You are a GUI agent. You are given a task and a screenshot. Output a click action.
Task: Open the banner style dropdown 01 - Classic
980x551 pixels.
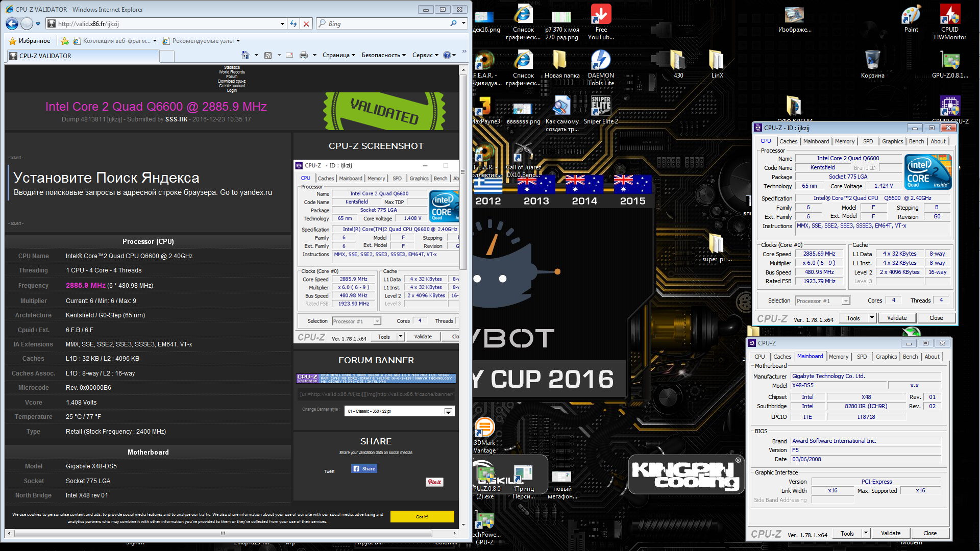[x=399, y=411]
